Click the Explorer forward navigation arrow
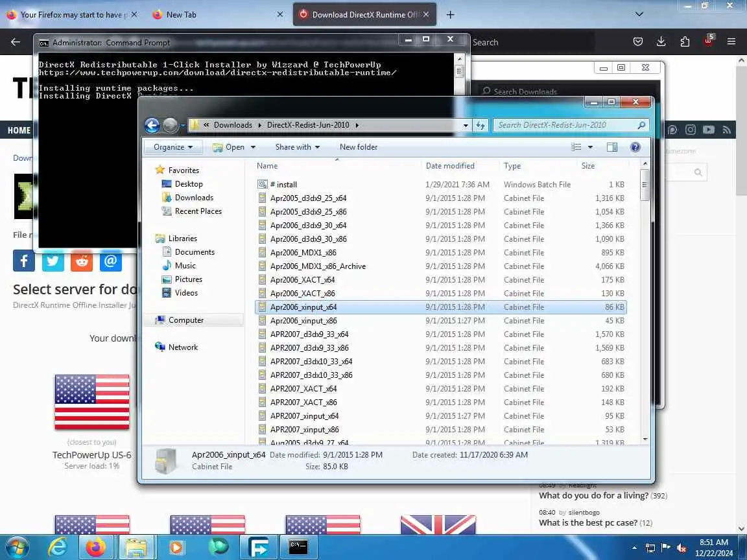 click(x=170, y=125)
